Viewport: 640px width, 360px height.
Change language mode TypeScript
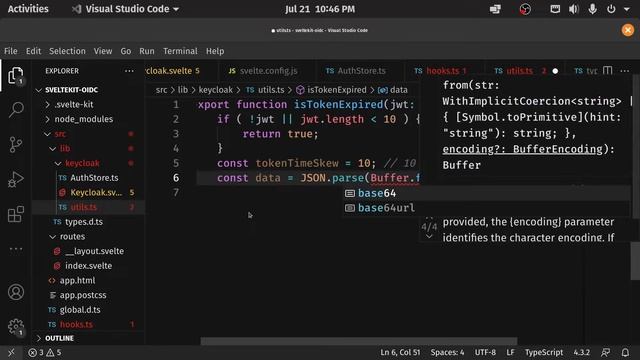544,353
